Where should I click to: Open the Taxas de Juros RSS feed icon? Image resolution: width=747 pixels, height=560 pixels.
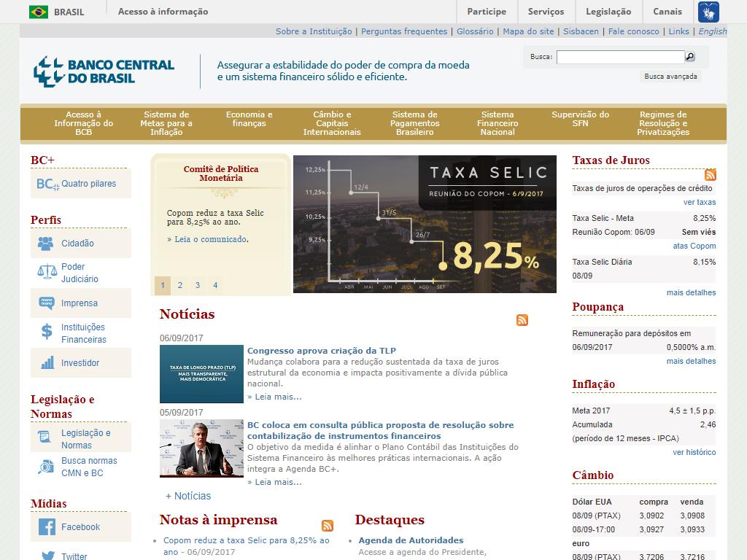tap(711, 175)
